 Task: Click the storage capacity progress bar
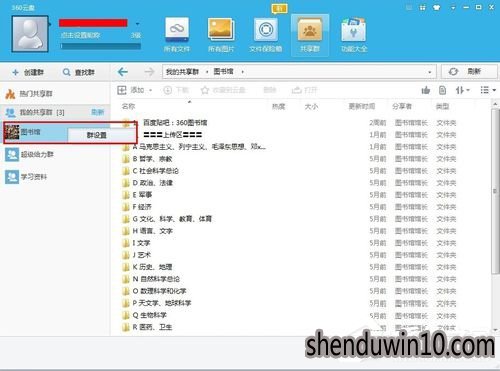pos(100,46)
